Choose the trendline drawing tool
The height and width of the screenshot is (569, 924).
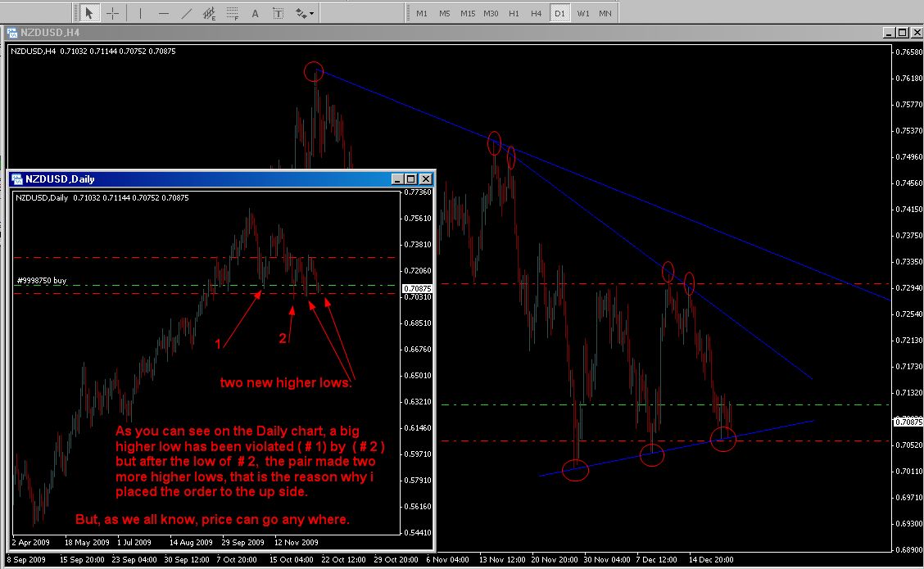coord(187,13)
